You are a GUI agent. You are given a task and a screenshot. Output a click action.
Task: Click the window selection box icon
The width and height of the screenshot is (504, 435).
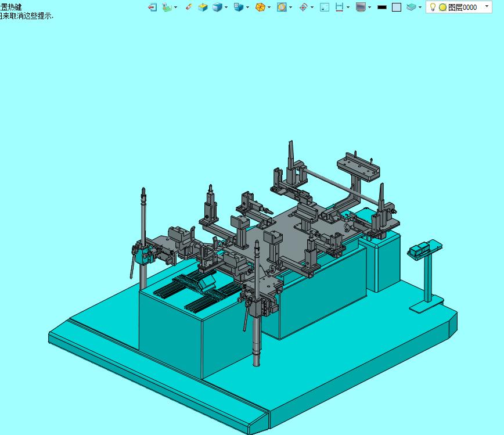point(325,7)
